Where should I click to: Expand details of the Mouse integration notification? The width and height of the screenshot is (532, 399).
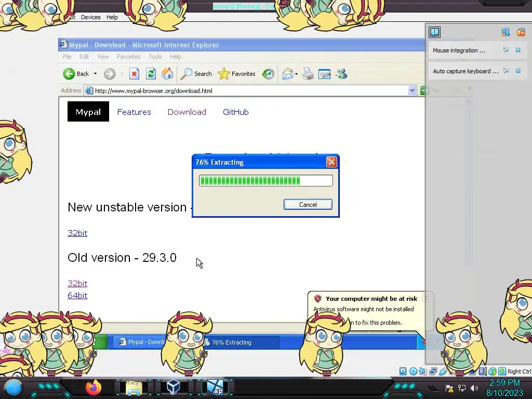click(506, 50)
